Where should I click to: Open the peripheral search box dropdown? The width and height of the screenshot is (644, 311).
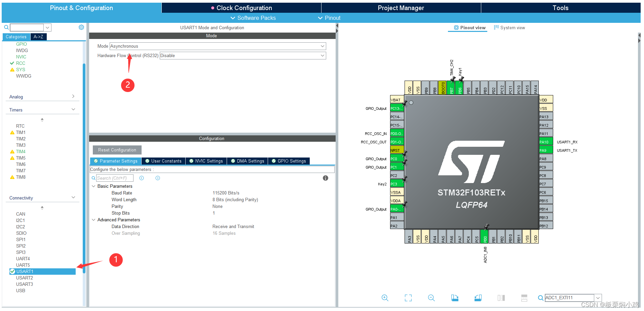[47, 28]
